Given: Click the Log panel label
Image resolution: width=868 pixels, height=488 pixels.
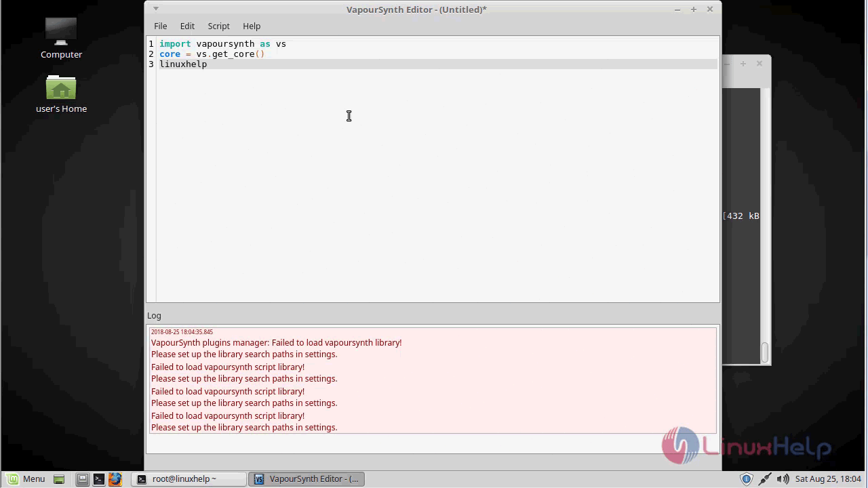Looking at the screenshot, I should click(154, 315).
